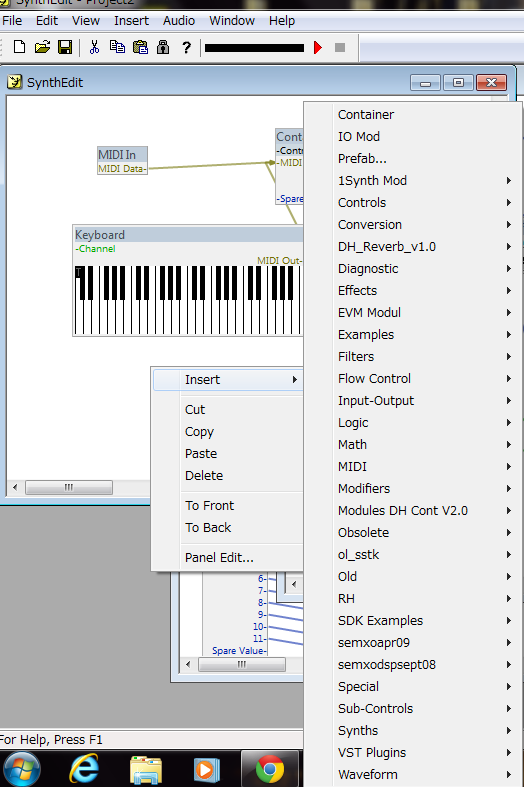Click the SynthEdit horizontal scrollbar thumb
Screen dimensions: 524x787
(x=69, y=487)
